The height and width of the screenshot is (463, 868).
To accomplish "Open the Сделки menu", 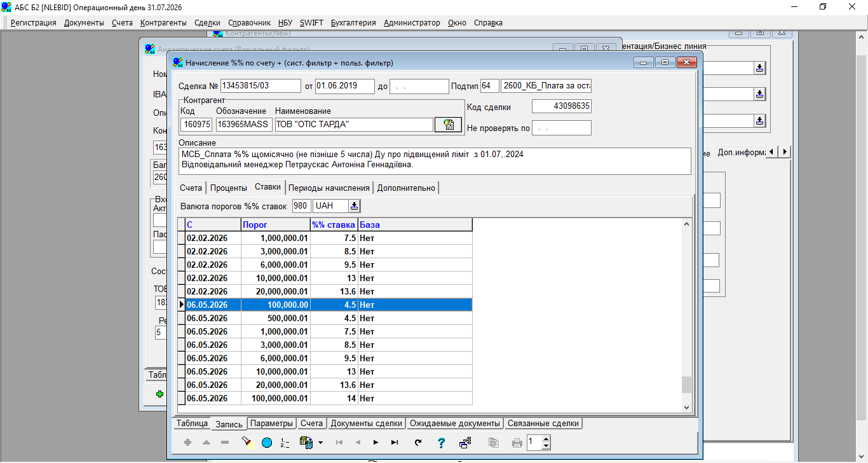I will (x=207, y=23).
